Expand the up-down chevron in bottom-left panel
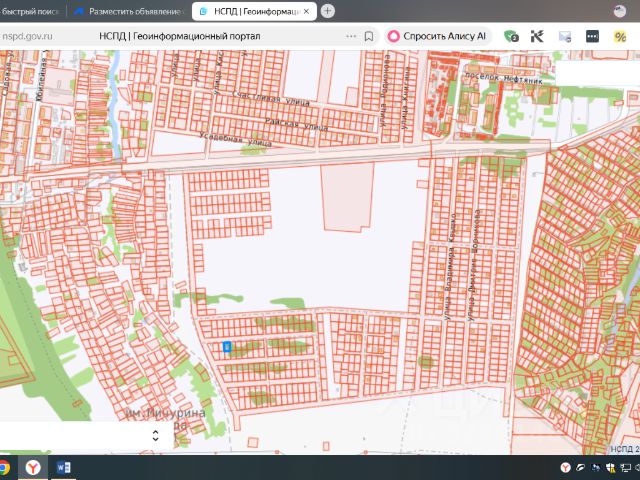 [155, 435]
